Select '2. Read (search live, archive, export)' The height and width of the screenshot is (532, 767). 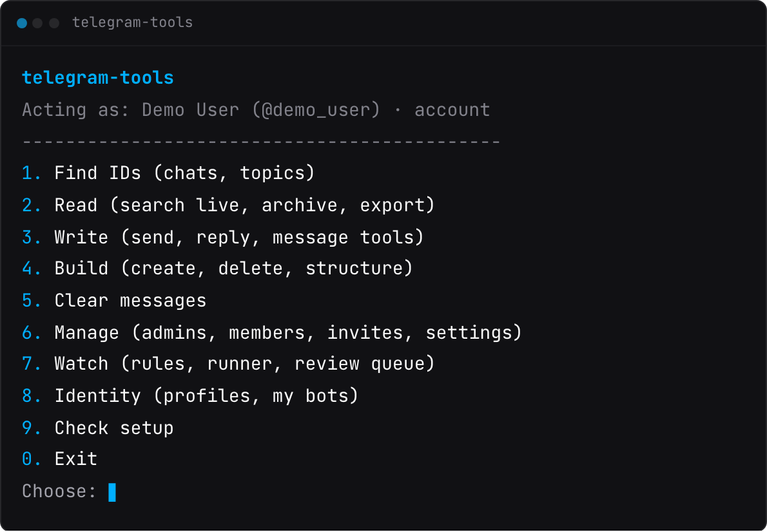[x=228, y=205]
